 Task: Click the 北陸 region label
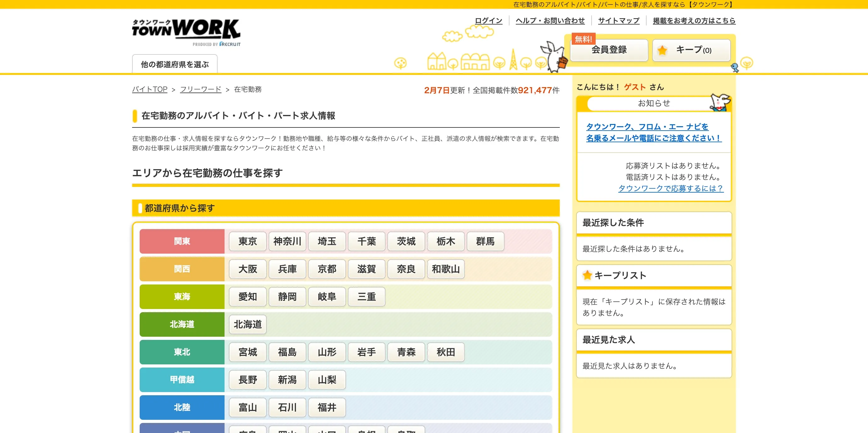(x=182, y=407)
